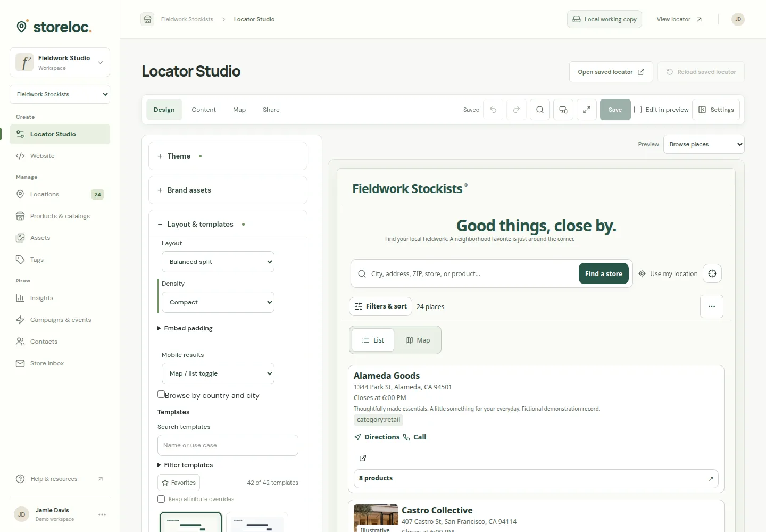Screen dimensions: 766x532
Task: Click the View locator link
Action: click(x=679, y=19)
